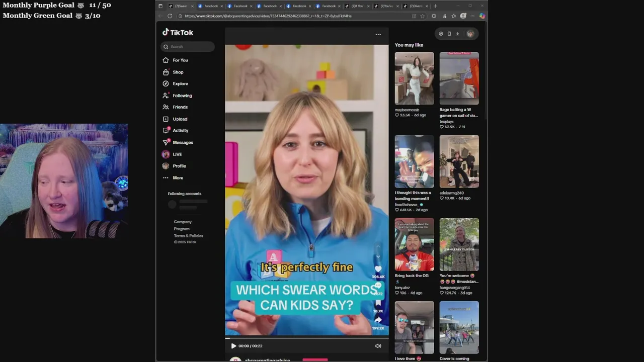Switch to the 'If You' TikTok tab
This screenshot has height=362, width=644.
tap(357, 6)
